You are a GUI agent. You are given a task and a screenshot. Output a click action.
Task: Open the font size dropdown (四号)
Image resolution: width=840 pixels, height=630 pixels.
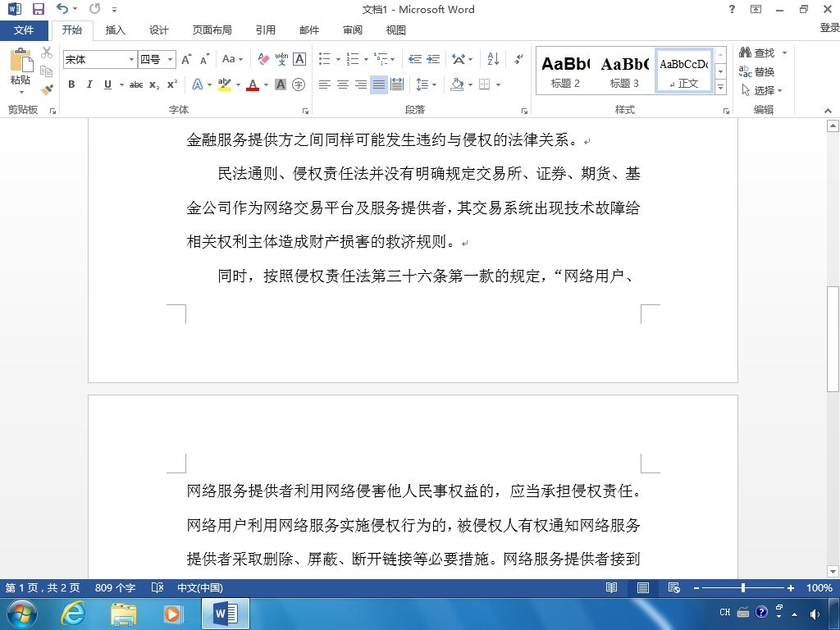pyautogui.click(x=171, y=59)
